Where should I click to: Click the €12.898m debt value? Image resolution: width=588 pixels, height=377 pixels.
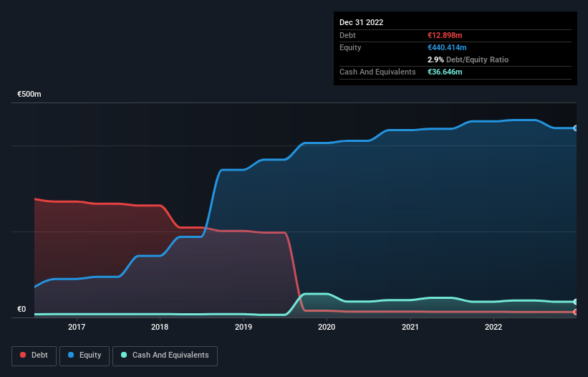tap(445, 35)
